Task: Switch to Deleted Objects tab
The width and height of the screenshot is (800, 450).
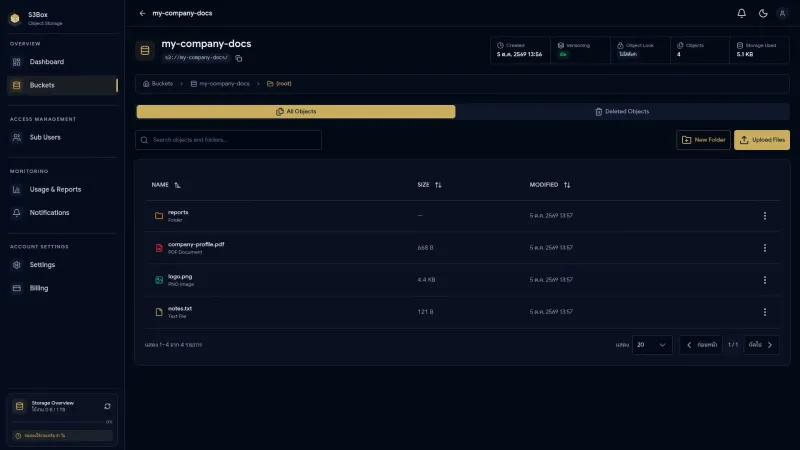Action: pos(622,112)
